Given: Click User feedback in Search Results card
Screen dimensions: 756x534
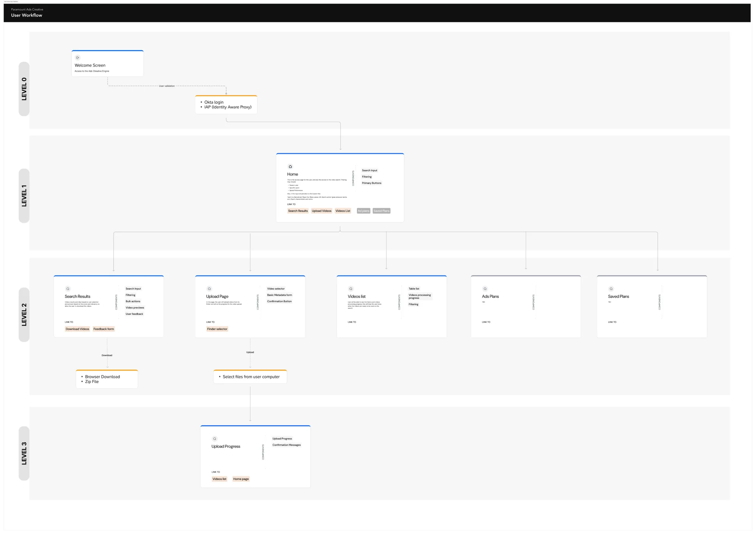Looking at the screenshot, I should 134,314.
